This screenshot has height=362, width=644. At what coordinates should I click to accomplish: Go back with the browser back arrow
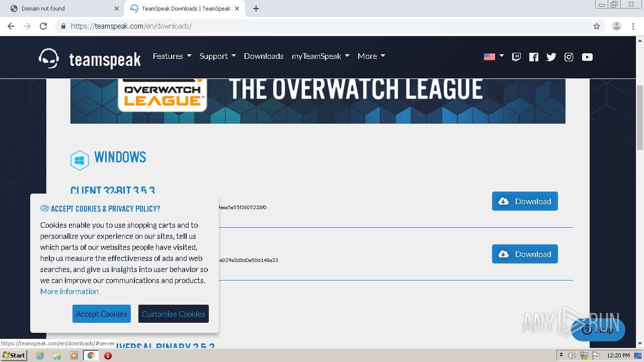click(x=11, y=26)
